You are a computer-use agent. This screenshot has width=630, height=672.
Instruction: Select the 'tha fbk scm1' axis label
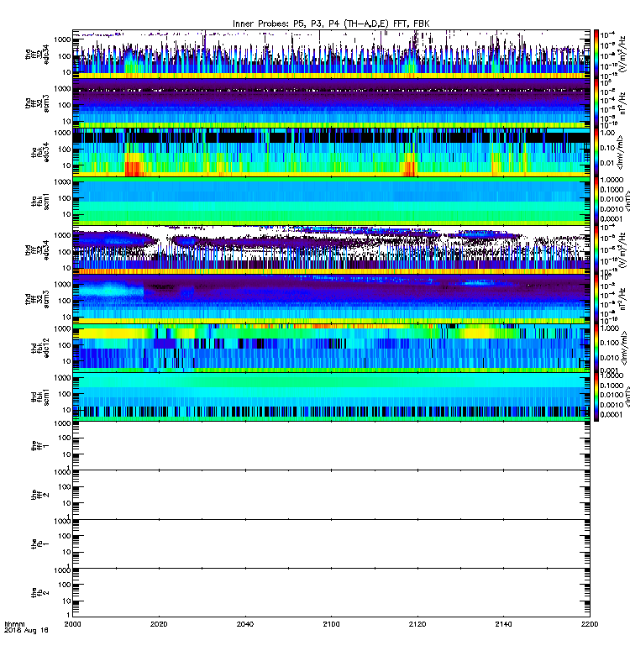pos(40,202)
